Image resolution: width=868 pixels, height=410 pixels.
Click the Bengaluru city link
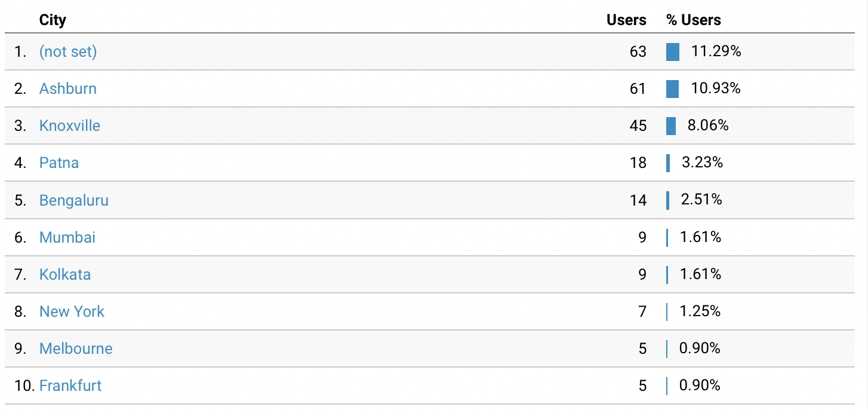74,200
